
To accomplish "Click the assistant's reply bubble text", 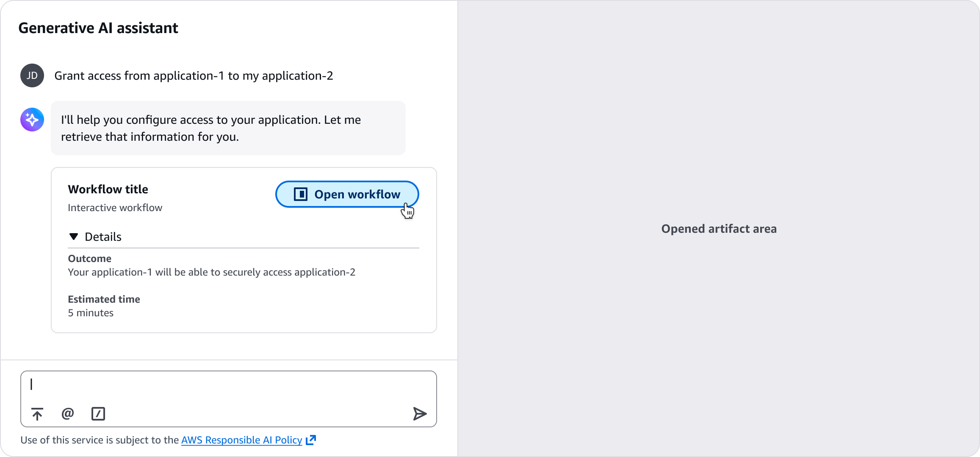I will pos(211,128).
